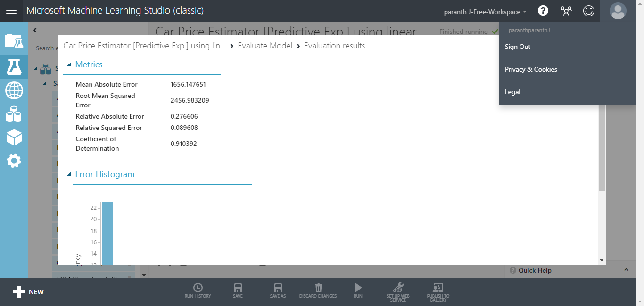Open the Help question mark icon
Screen dimensions: 644x306
tap(543, 10)
